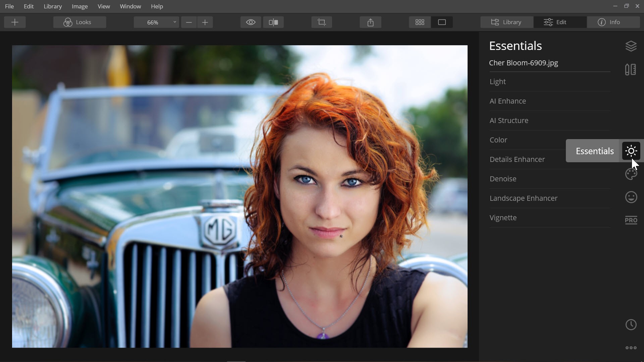
Task: Open the crop tool
Action: 321,22
